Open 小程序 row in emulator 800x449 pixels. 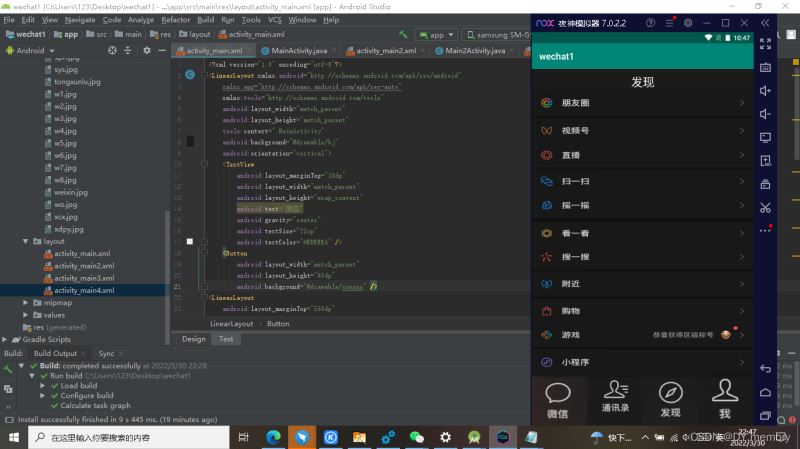(642, 362)
